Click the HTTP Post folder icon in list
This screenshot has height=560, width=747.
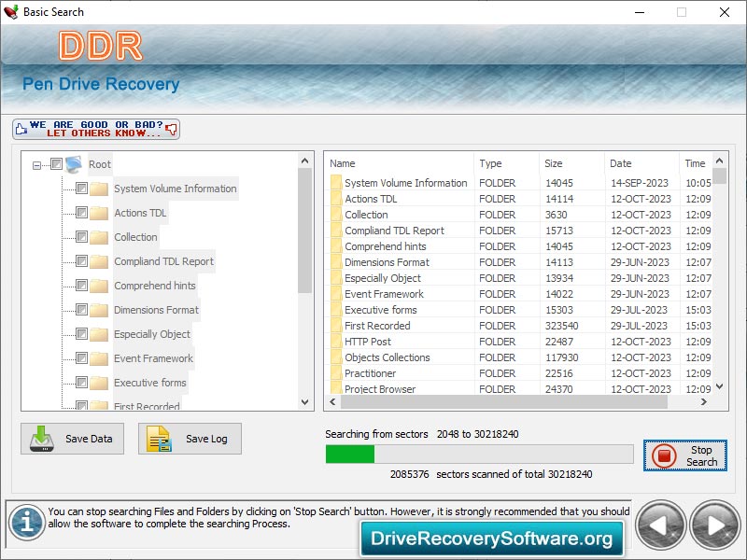coord(336,342)
